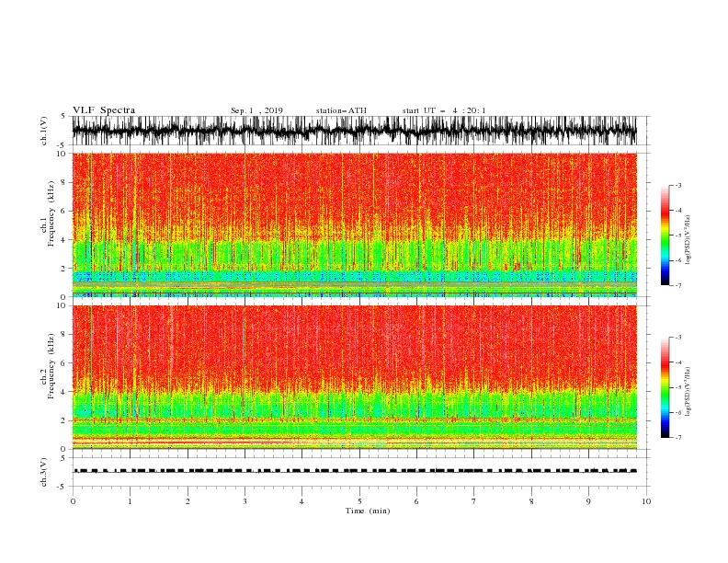Click time axis tick label "9"

click(x=588, y=501)
